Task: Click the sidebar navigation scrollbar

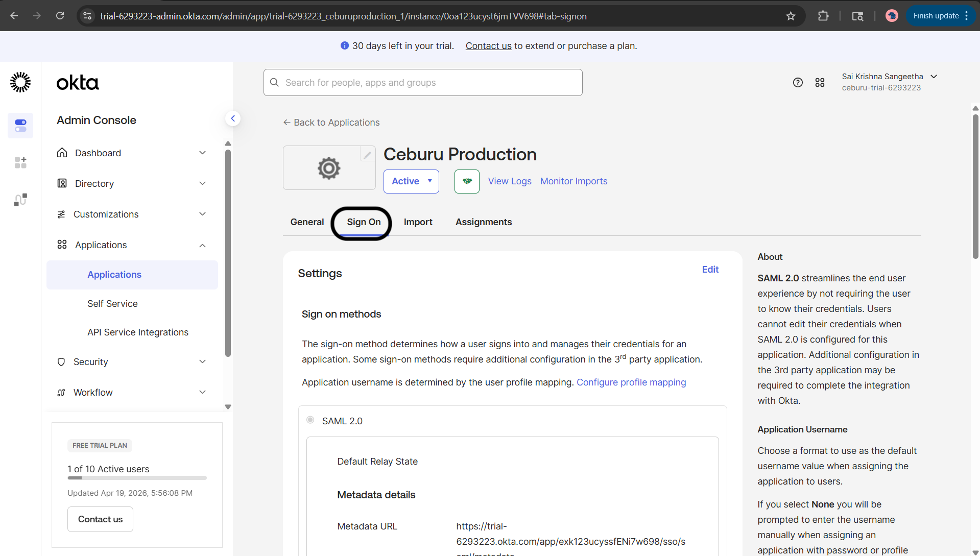Action: click(x=228, y=253)
